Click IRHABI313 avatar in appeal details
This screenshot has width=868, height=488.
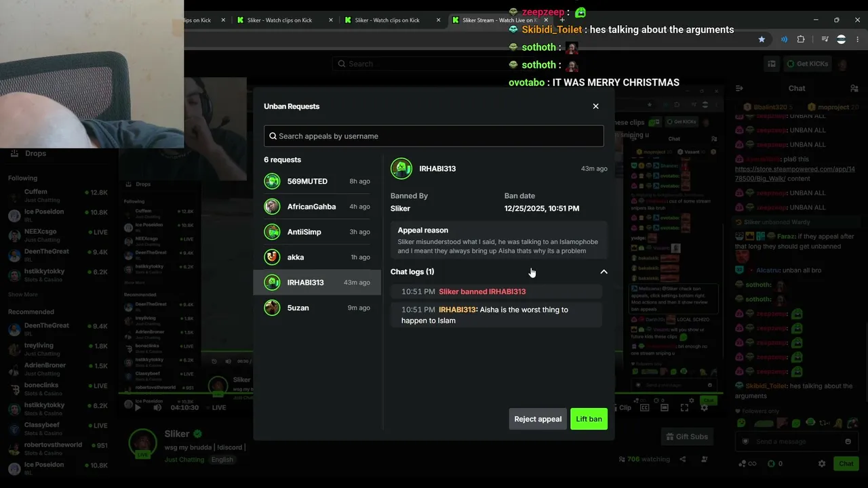click(401, 169)
